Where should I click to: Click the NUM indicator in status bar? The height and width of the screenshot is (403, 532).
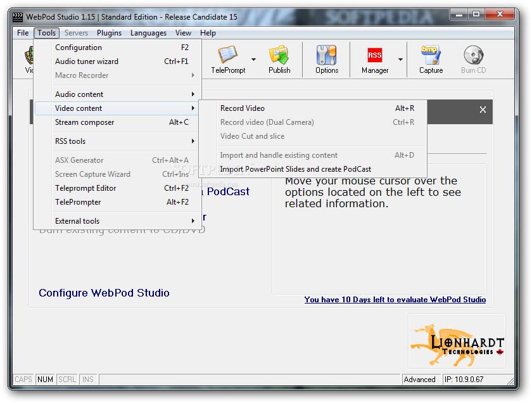click(45, 379)
